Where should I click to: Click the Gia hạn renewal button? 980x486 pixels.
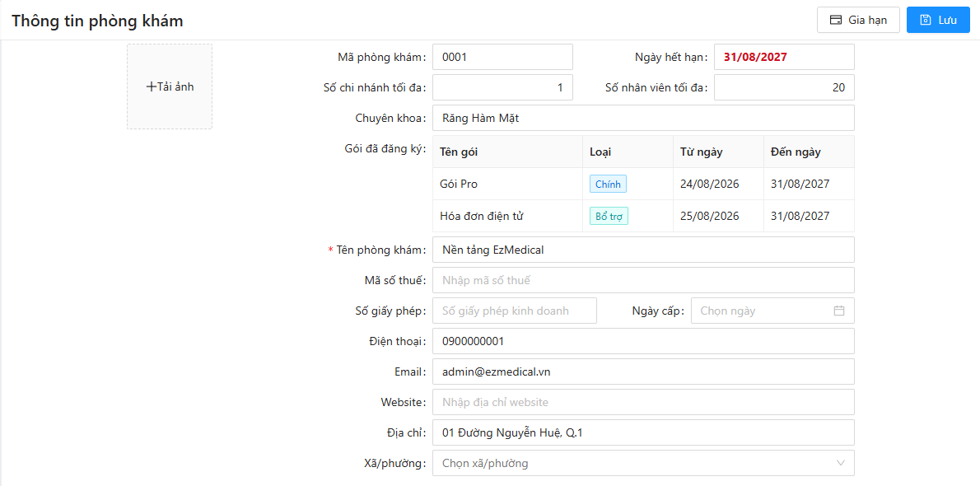858,20
